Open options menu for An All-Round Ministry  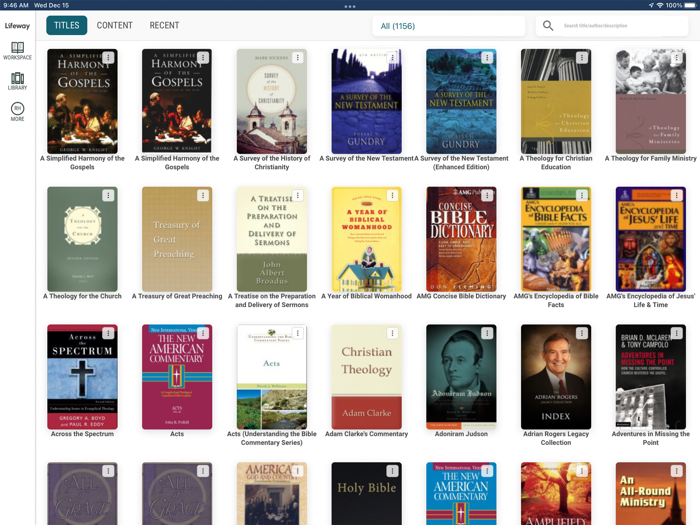pyautogui.click(x=677, y=471)
